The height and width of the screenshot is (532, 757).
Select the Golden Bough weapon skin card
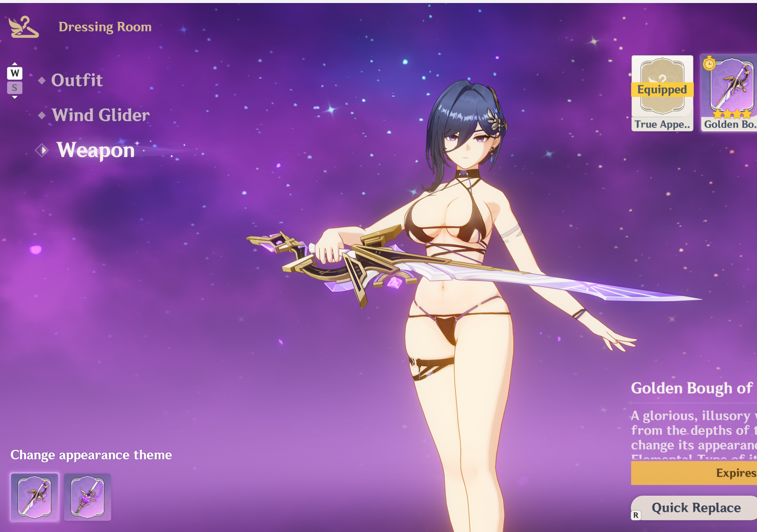[x=729, y=93]
